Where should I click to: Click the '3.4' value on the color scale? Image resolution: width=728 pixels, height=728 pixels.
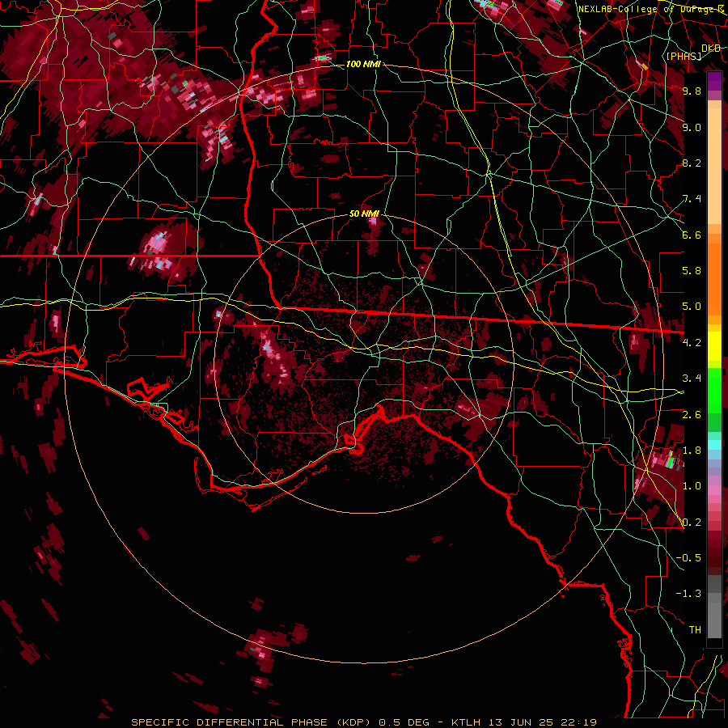(692, 379)
